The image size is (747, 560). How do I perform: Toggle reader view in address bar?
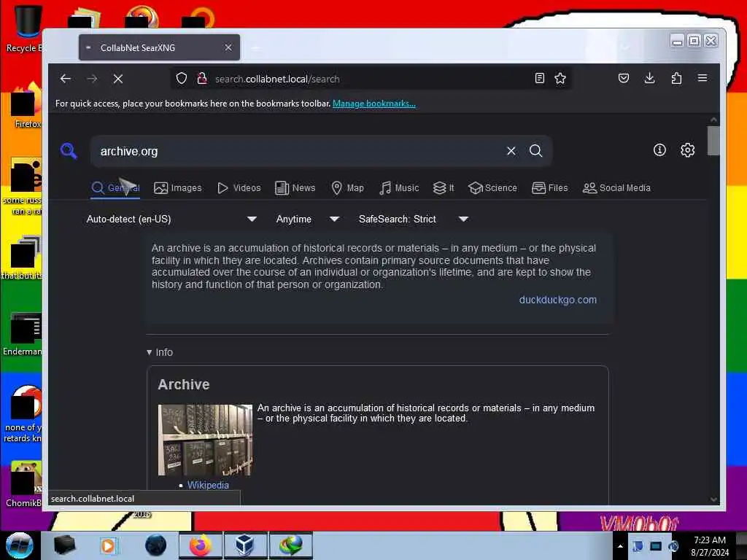(539, 78)
